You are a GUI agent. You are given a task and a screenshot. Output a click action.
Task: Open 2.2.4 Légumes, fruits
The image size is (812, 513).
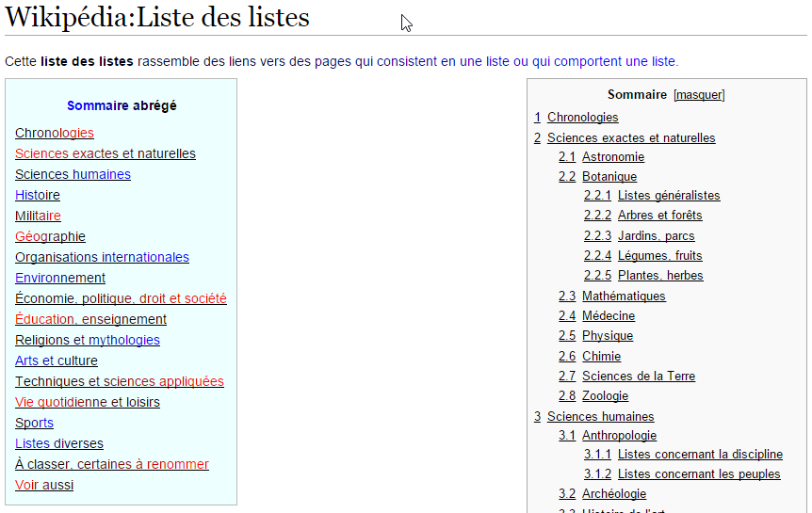click(643, 256)
